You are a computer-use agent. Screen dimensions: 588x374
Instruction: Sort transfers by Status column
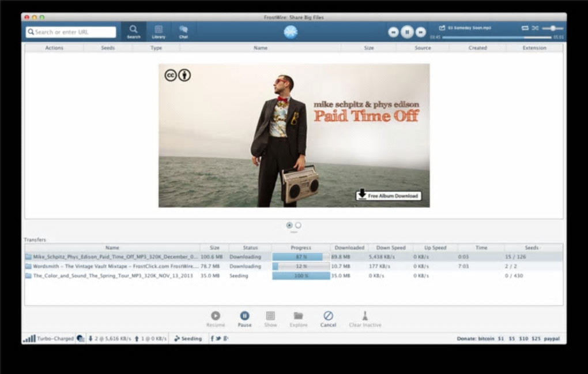(250, 248)
